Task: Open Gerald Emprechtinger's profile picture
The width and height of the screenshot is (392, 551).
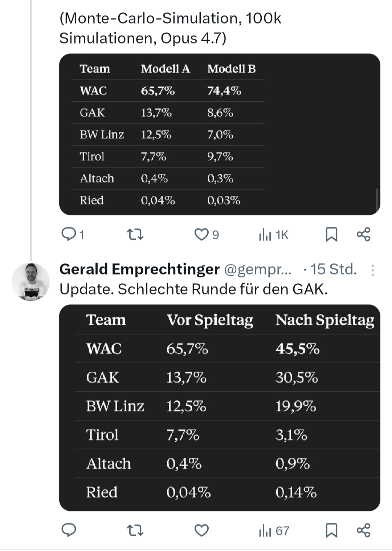Action: tap(30, 282)
